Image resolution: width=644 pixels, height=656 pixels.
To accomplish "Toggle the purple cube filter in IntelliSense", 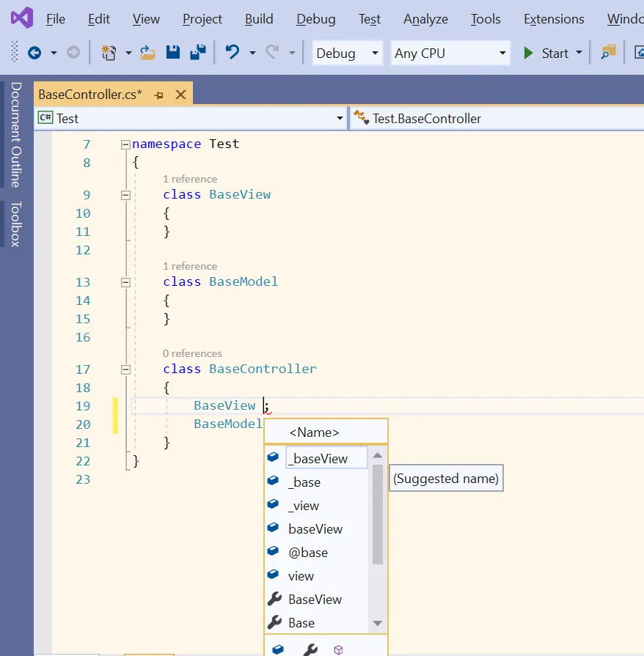I will [x=338, y=649].
